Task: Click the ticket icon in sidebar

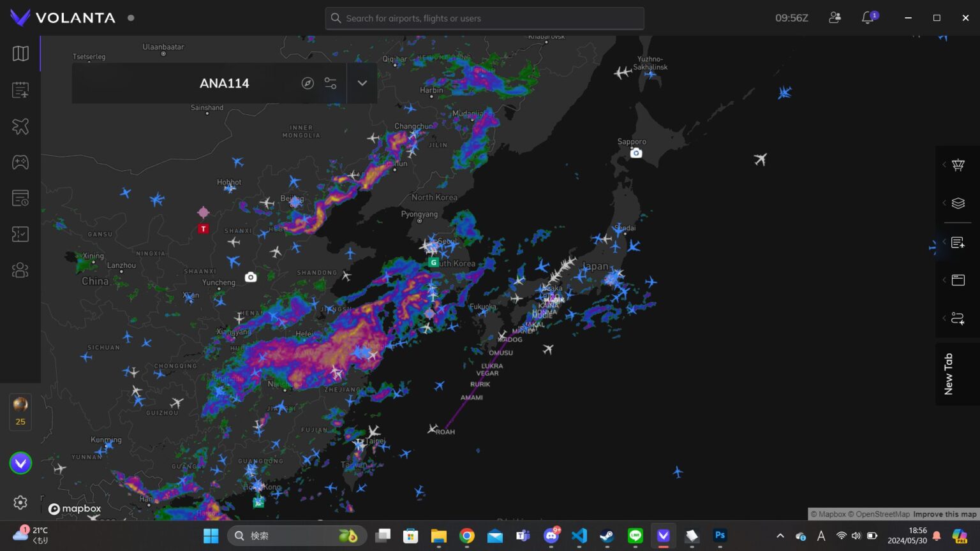Action: click(20, 234)
